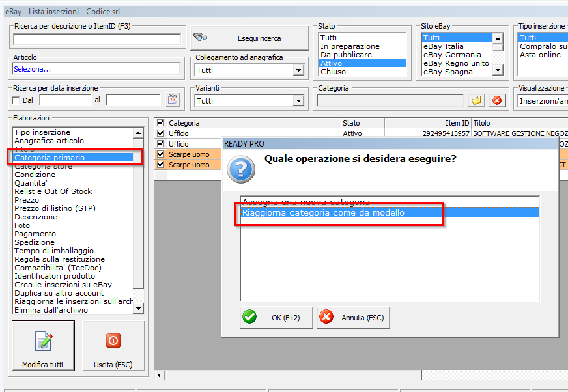The width and height of the screenshot is (568, 392).
Task: Select Assegna una nuova categoria option
Action: (390, 202)
